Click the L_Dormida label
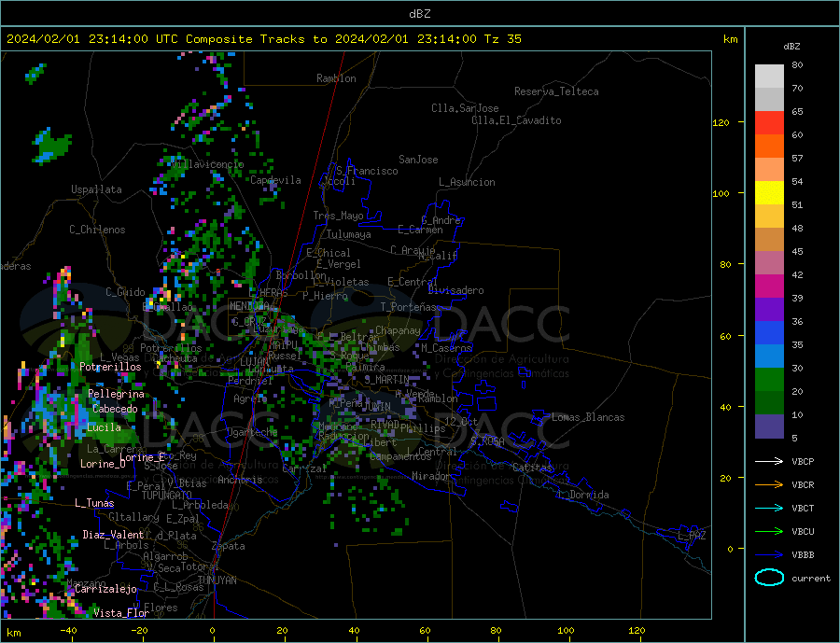The image size is (840, 643). (x=584, y=495)
